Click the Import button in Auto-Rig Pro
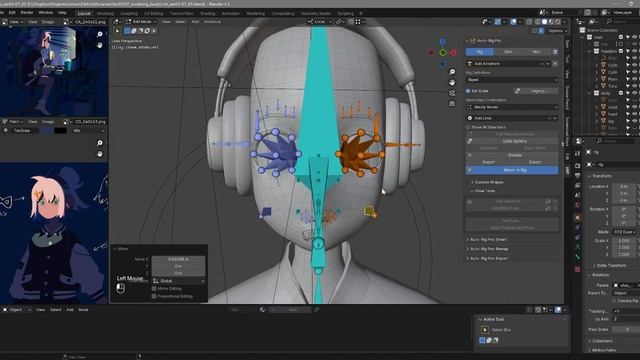Image resolution: width=640 pixels, height=360 pixels. [489, 162]
